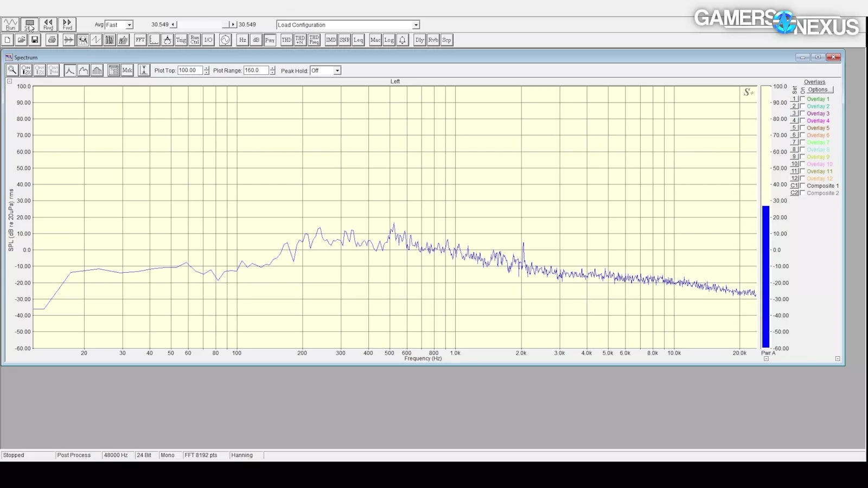The width and height of the screenshot is (868, 488).
Task: Click the SNR utility button
Action: [344, 40]
